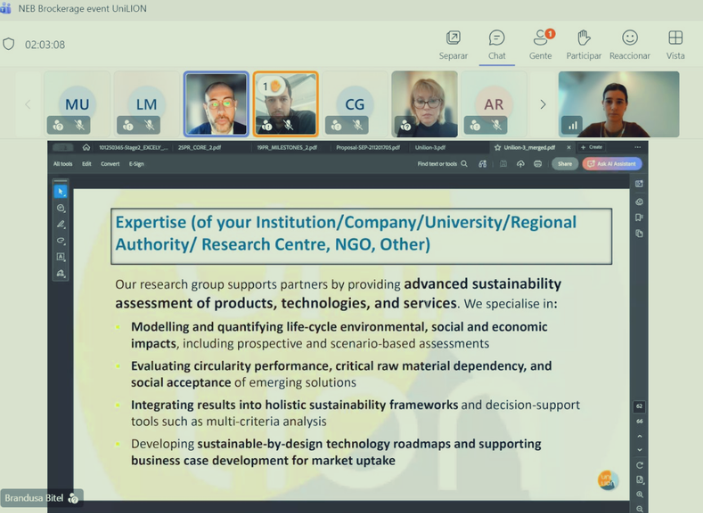
Task: Switch to Unilion-3.pdf tab
Action: [429, 147]
